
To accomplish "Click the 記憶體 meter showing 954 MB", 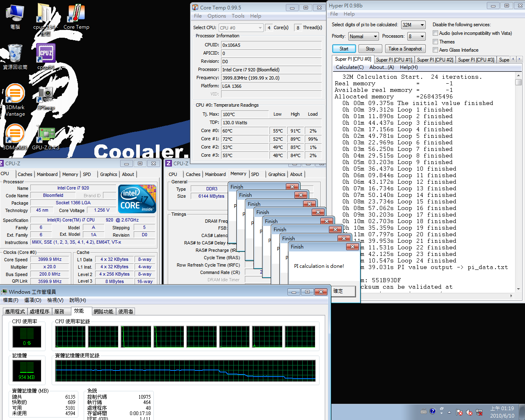I will tap(27, 371).
